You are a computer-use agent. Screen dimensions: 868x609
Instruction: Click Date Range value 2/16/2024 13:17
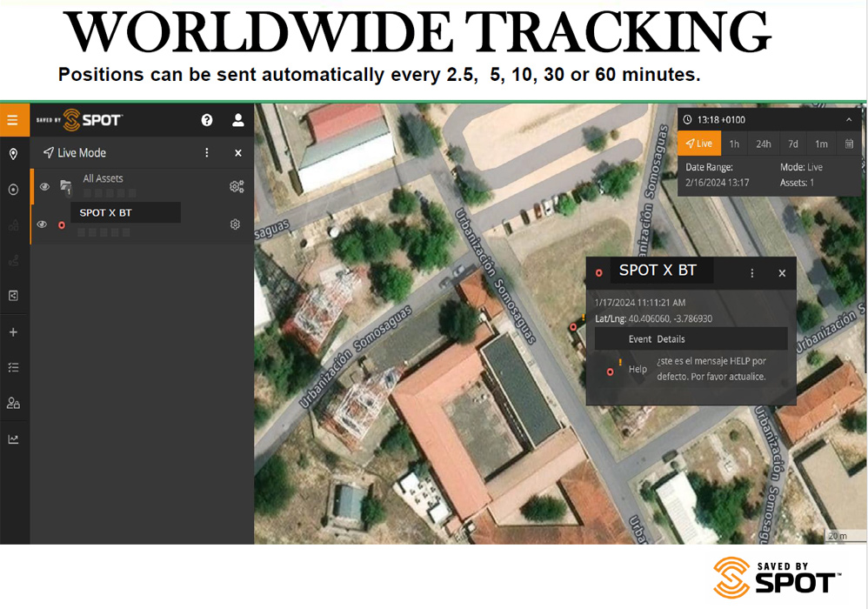click(x=718, y=182)
